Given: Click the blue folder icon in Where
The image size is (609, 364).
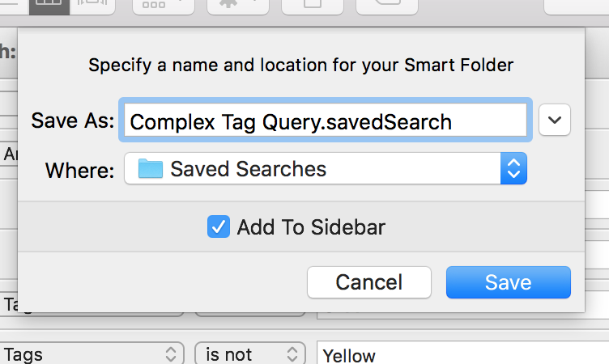Looking at the screenshot, I should tap(151, 168).
